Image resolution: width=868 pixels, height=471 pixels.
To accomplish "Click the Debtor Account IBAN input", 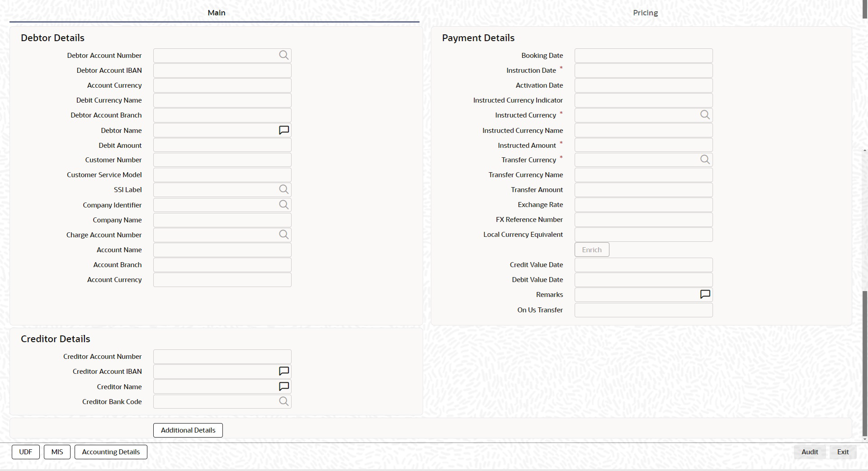I will tap(222, 71).
